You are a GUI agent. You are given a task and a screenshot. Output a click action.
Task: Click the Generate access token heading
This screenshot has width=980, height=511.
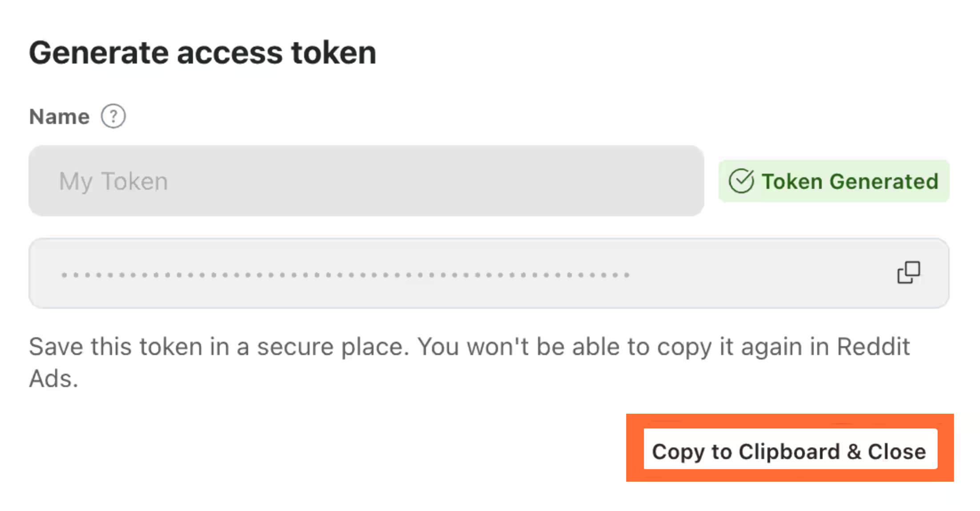tap(203, 53)
